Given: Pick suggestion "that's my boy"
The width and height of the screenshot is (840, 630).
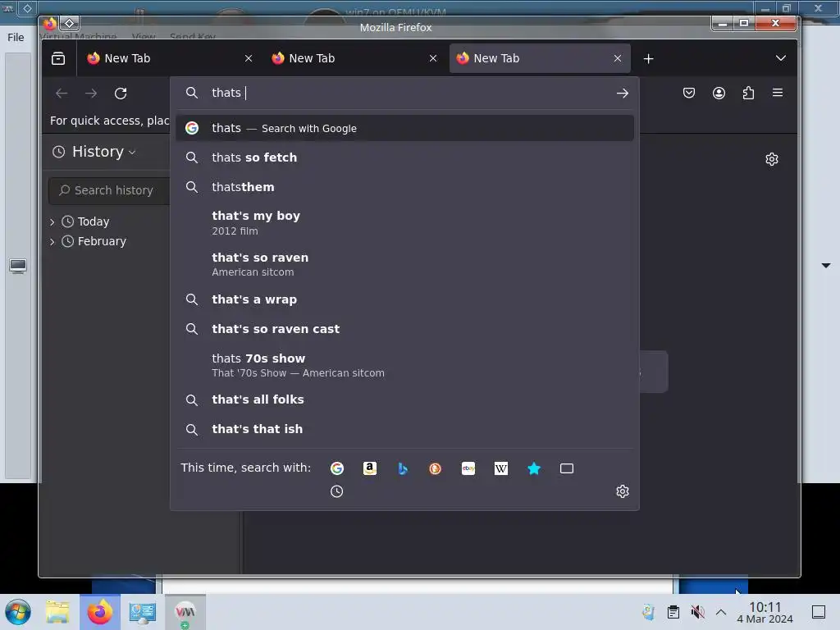Looking at the screenshot, I should click(404, 223).
